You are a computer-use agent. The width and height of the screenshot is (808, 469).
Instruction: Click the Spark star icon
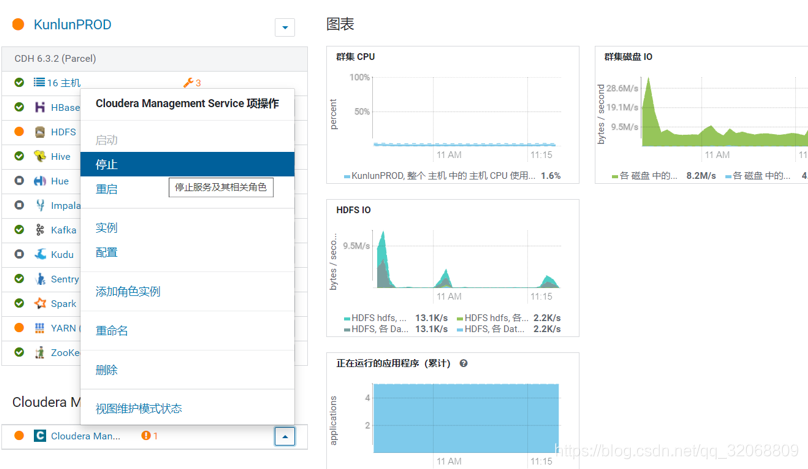(40, 303)
